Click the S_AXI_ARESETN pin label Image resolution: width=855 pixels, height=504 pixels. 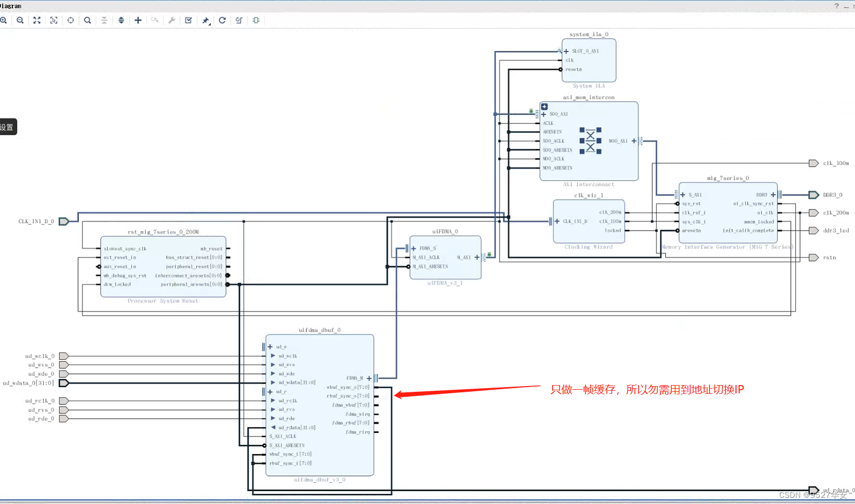(x=287, y=445)
